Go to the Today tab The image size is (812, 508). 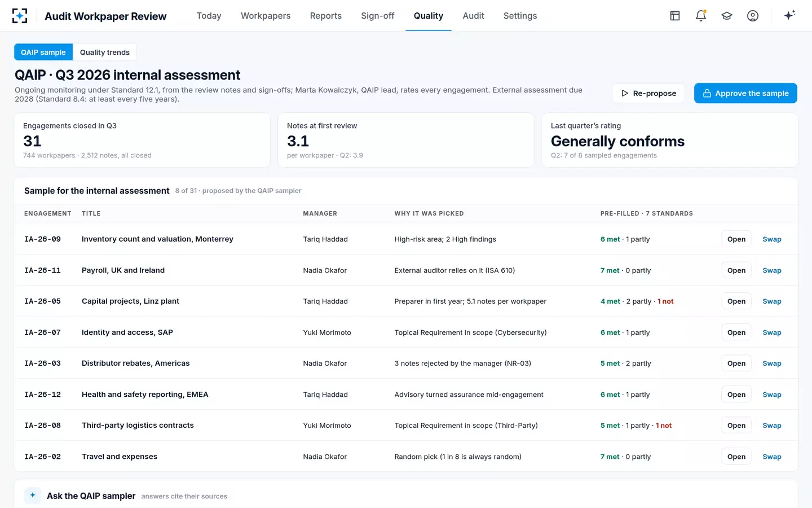click(209, 16)
